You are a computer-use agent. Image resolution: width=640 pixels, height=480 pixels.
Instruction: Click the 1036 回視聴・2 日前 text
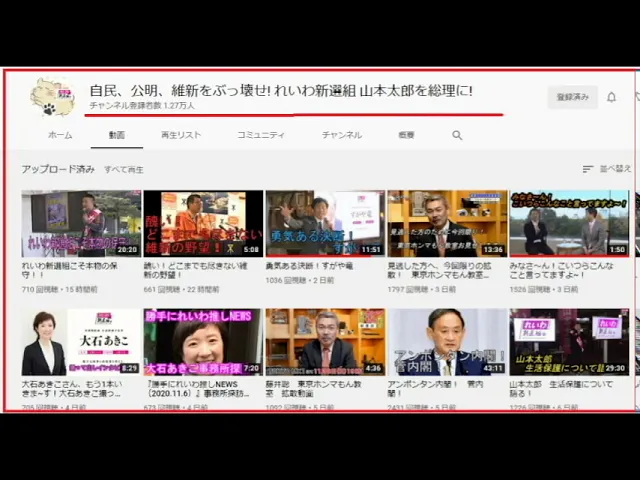pyautogui.click(x=300, y=280)
